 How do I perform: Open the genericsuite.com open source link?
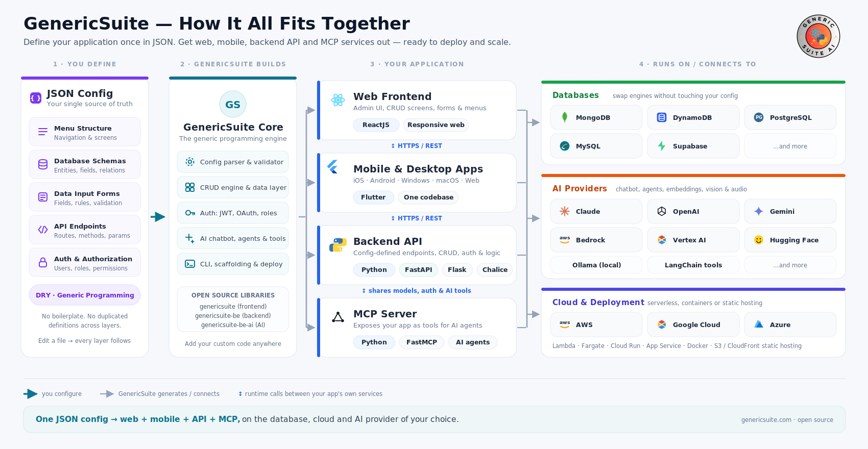[787, 420]
